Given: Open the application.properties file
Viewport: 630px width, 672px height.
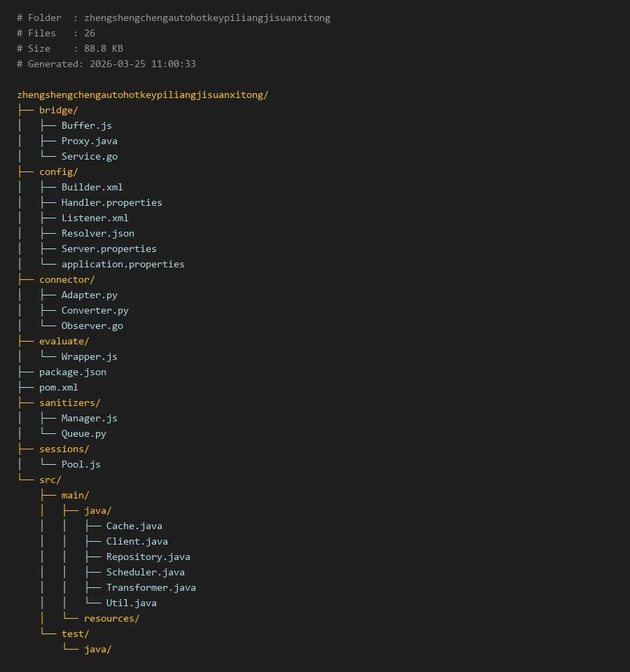Looking at the screenshot, I should [122, 264].
